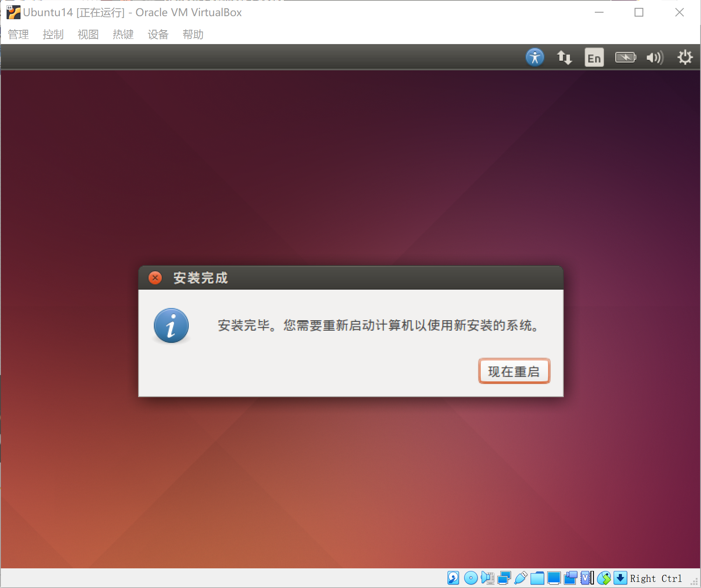Click the 安装完毕 restart message text
Screen dimensions: 701x588
[x=378, y=325]
